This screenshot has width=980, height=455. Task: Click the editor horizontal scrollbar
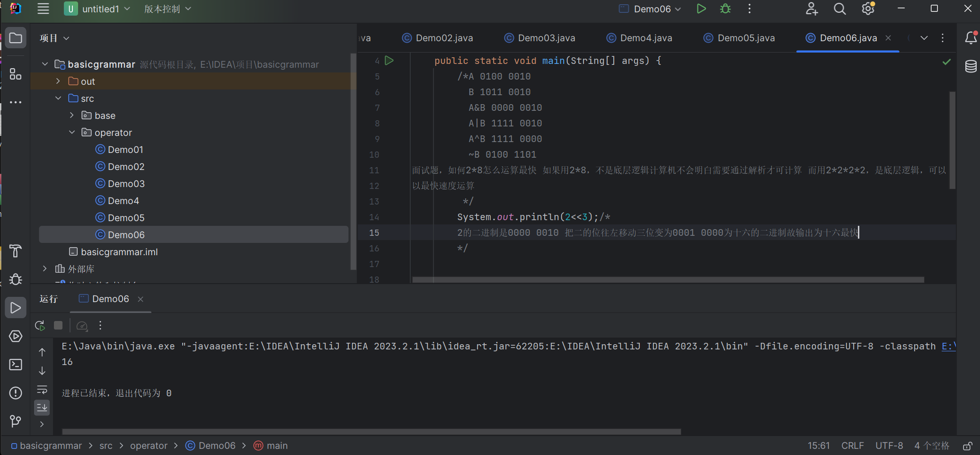point(668,280)
